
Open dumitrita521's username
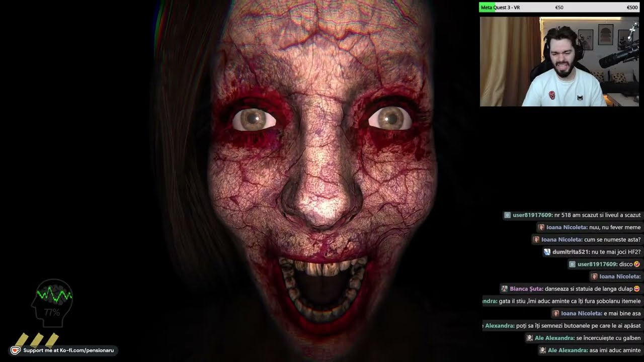(571, 252)
